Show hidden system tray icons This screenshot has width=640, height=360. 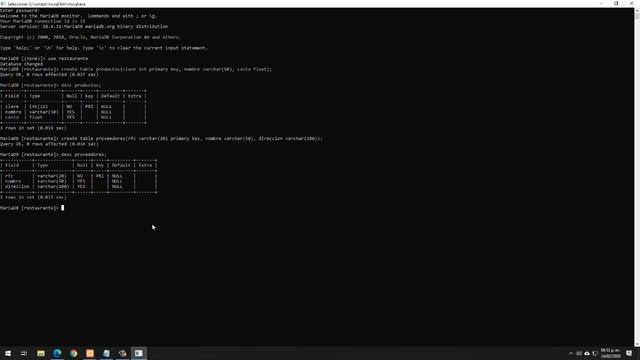click(x=571, y=353)
